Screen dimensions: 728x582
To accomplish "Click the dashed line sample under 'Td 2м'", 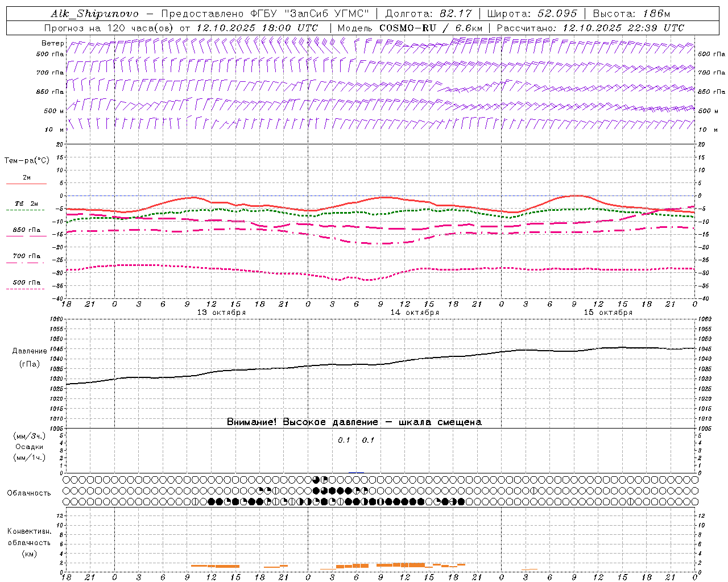I will click(x=26, y=210).
